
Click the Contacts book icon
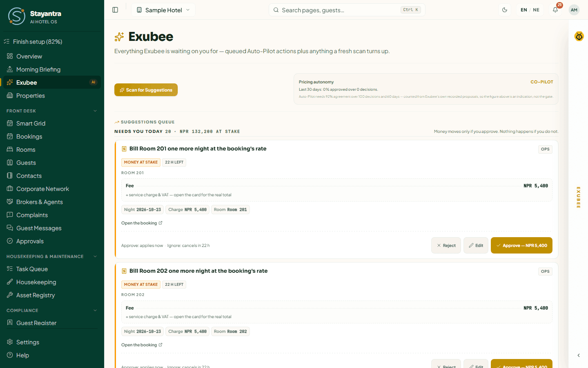coord(10,176)
